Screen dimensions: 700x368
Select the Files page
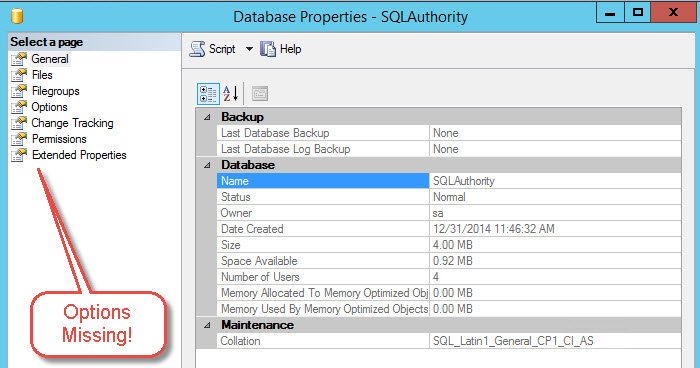tap(42, 75)
